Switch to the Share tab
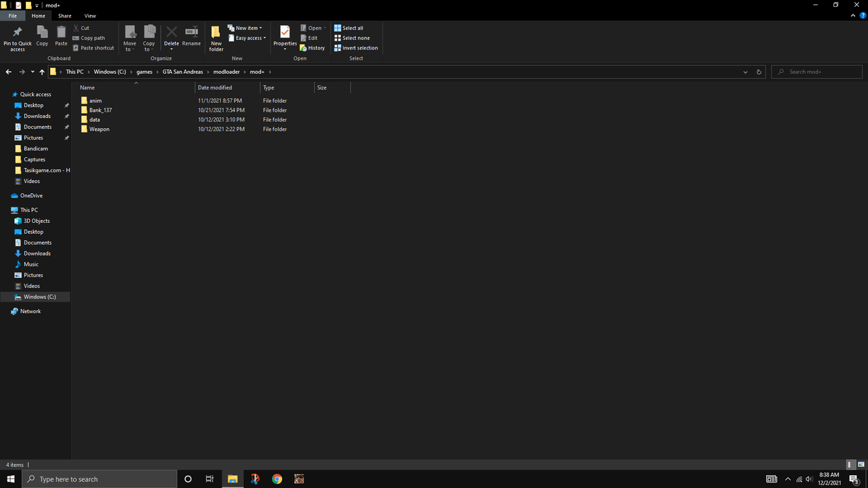This screenshot has width=868, height=488. [x=64, y=16]
